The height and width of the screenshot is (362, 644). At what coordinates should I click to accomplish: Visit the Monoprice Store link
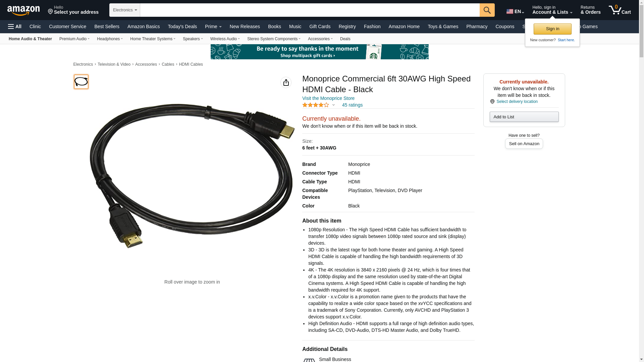[x=328, y=98]
